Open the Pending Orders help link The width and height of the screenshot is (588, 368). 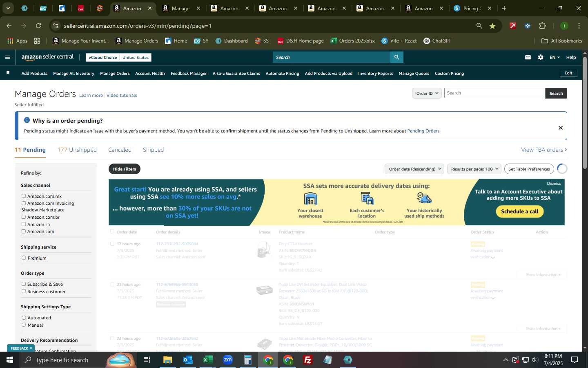[423, 131]
